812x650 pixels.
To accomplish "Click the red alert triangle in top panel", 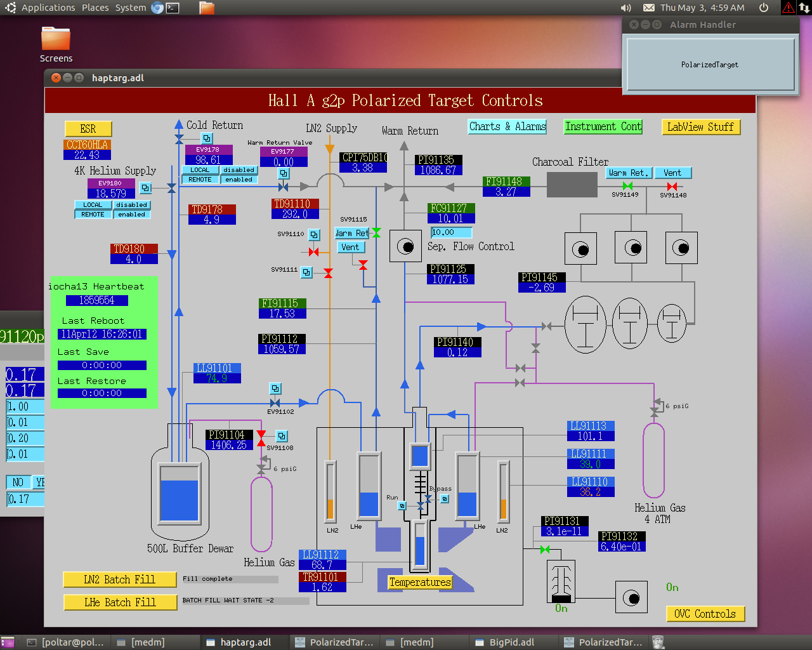I will (789, 8).
